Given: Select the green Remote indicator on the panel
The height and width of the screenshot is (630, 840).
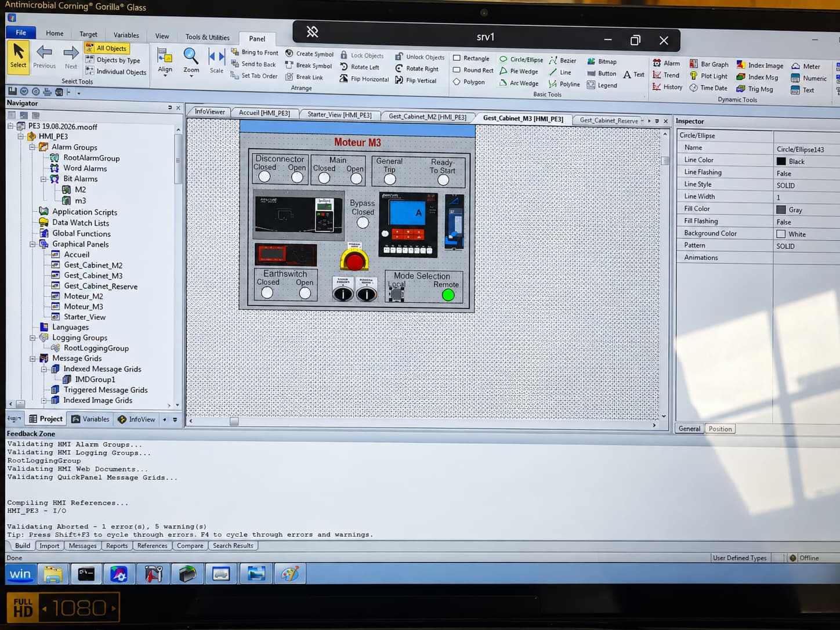Looking at the screenshot, I should [x=448, y=295].
